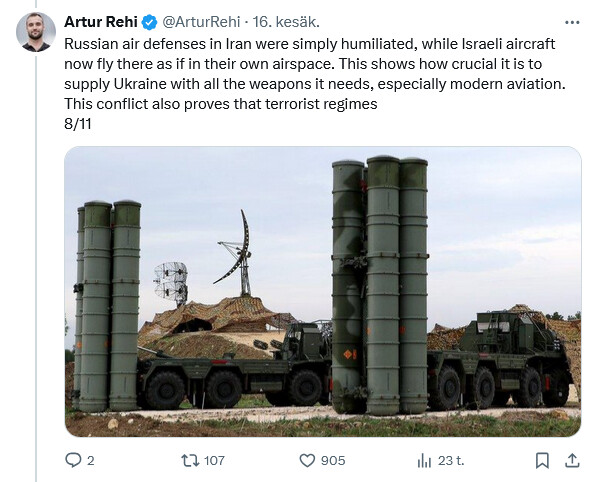Click the blue verified badge icon

[x=150, y=22]
